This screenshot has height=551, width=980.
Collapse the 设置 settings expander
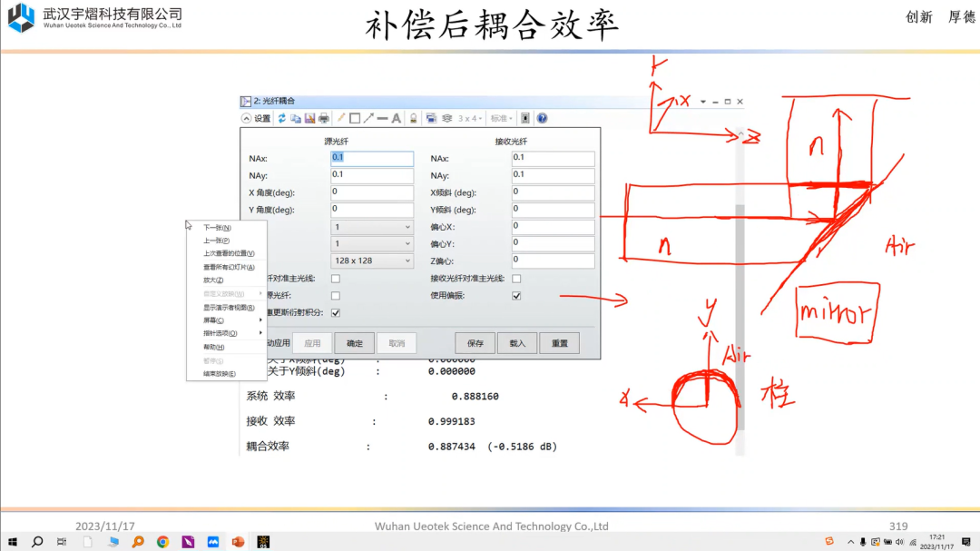[247, 118]
